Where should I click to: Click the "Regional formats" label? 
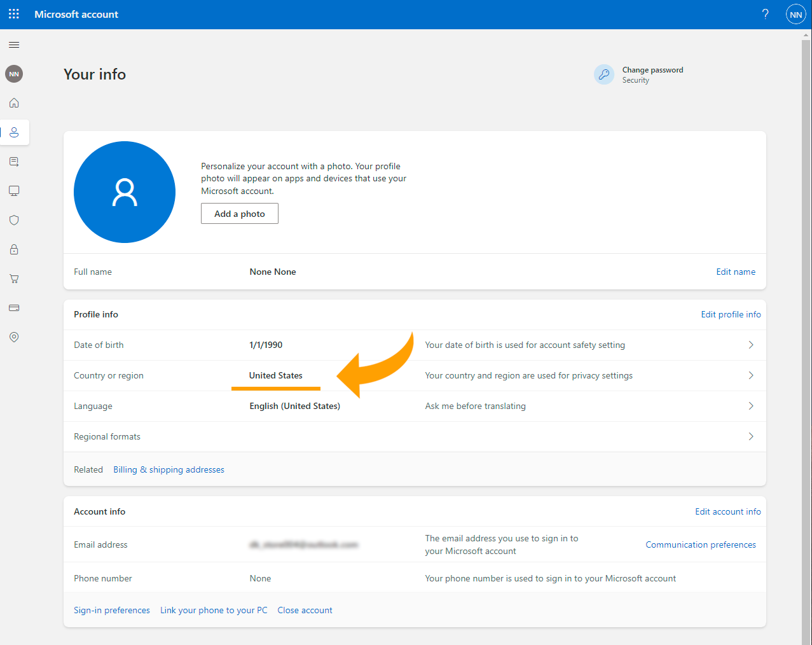pyautogui.click(x=107, y=436)
